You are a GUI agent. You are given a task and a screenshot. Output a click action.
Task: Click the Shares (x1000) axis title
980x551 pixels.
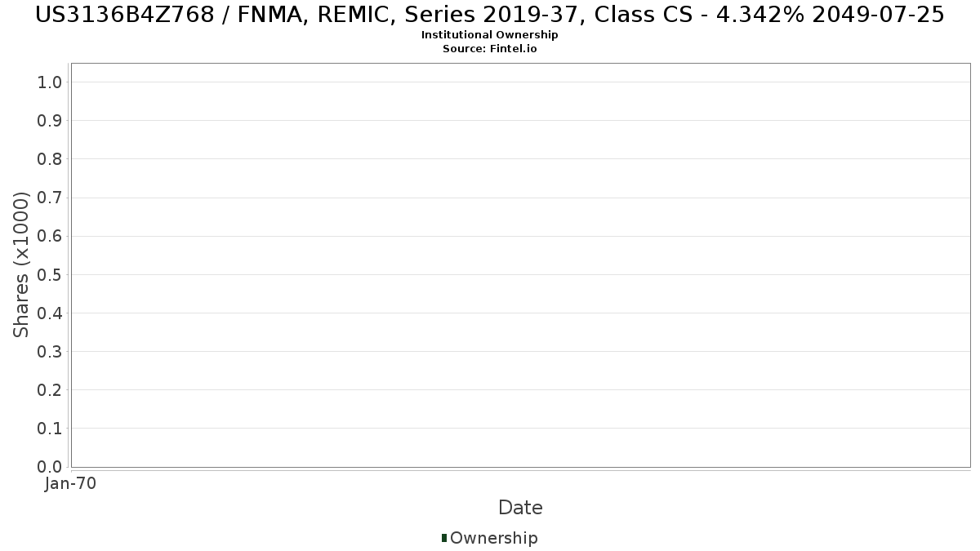coord(22,264)
